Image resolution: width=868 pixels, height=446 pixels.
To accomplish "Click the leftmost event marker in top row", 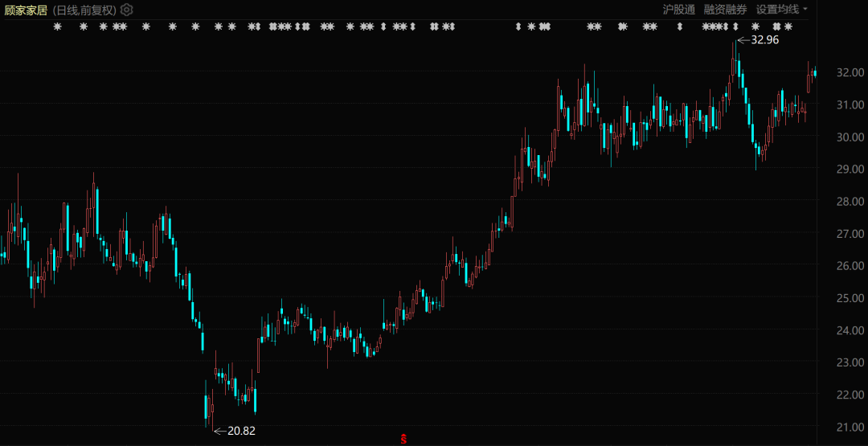I will (57, 27).
